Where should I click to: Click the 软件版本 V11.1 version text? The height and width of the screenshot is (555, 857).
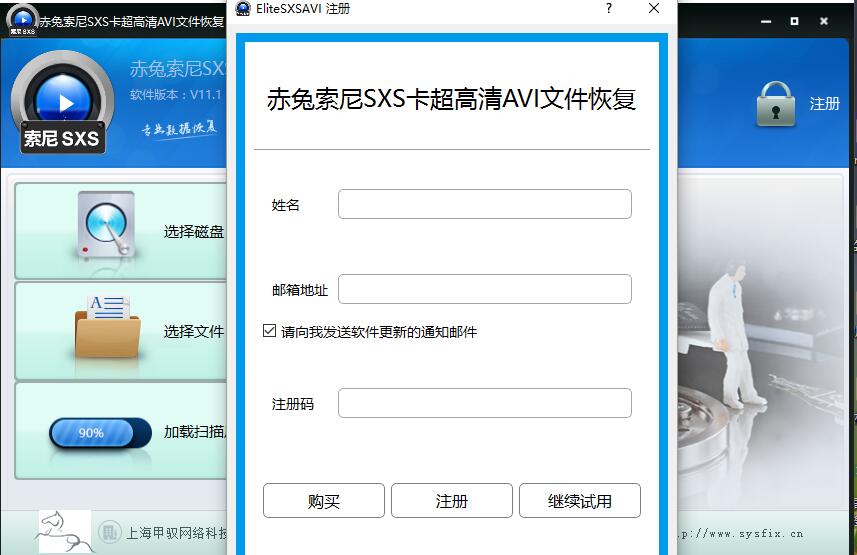(175, 95)
